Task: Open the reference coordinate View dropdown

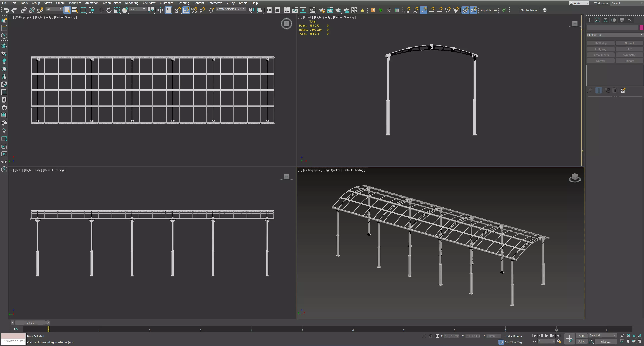Action: coord(138,9)
